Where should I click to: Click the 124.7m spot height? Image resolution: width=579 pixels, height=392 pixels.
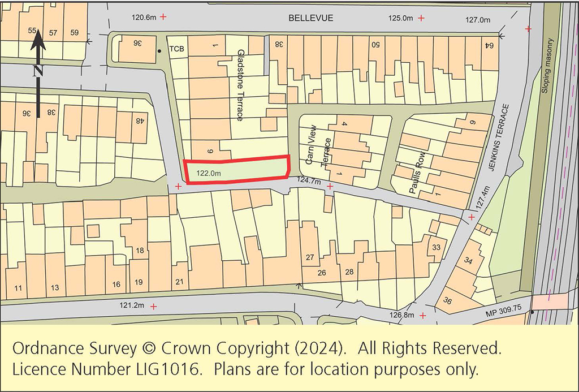coord(308,182)
